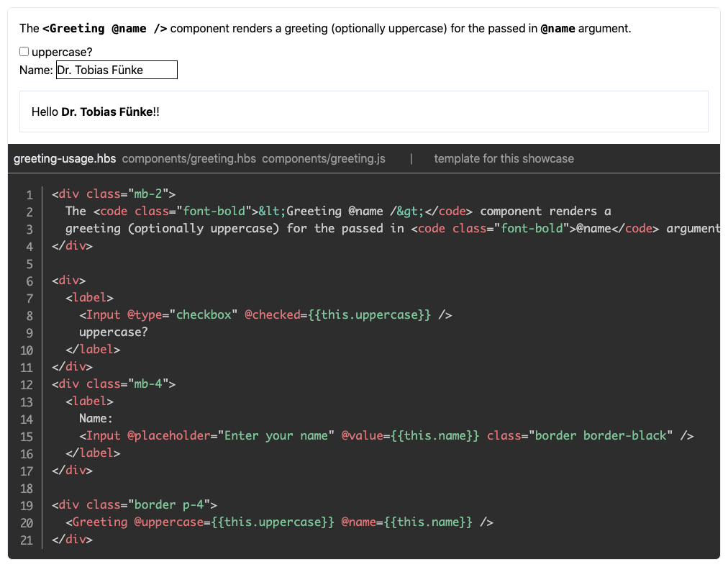Click the 'Hello Dr. Tobias Fünke!!' greeting output
This screenshot has width=728, height=567.
tap(95, 112)
